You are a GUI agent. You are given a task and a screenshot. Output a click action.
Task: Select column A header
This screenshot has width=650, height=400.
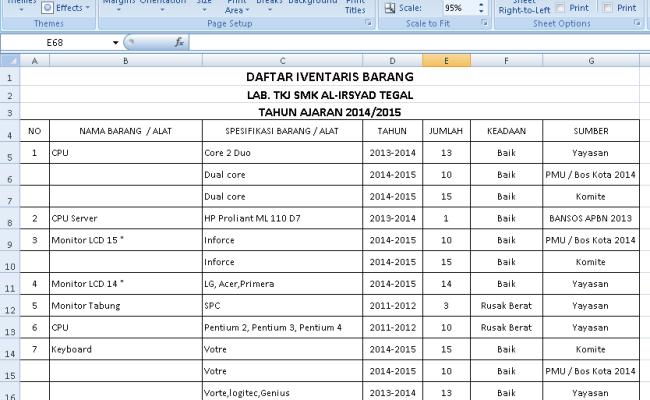[34, 61]
